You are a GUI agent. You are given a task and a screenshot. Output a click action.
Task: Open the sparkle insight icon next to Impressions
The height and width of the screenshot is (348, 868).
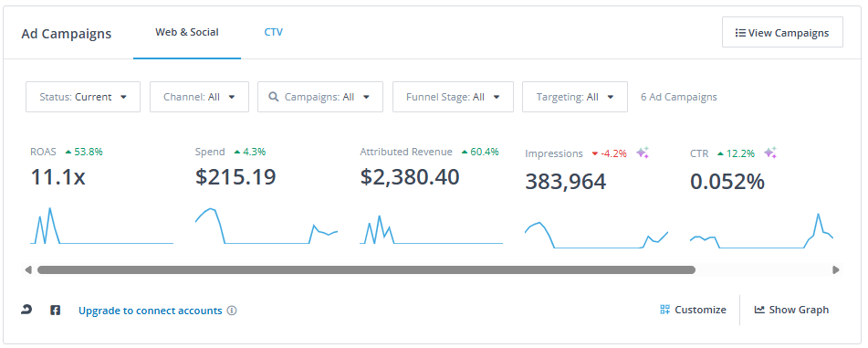tap(643, 153)
